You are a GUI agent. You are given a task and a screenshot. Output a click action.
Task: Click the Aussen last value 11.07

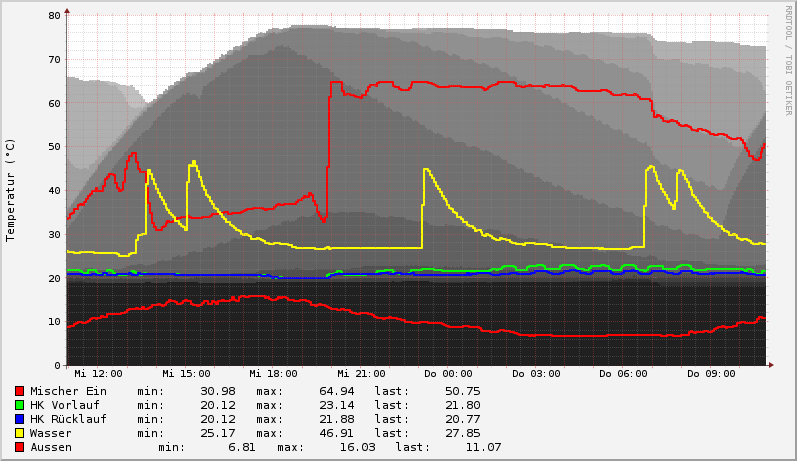click(x=484, y=447)
